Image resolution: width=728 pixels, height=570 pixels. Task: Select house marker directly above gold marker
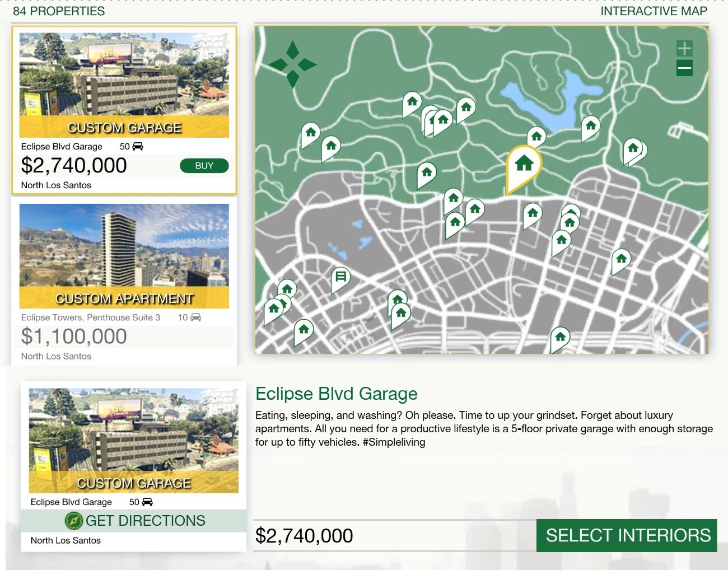tap(536, 136)
